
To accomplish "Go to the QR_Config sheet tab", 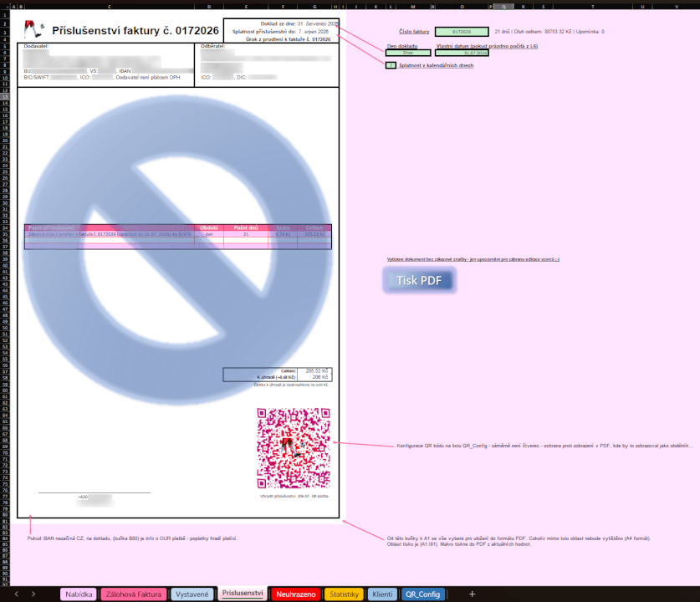I will (x=423, y=594).
